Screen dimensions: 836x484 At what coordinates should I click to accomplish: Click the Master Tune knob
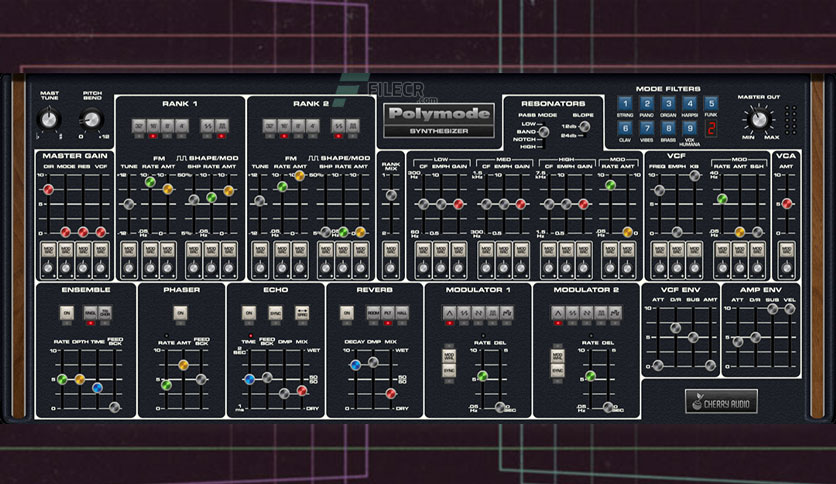[49, 119]
